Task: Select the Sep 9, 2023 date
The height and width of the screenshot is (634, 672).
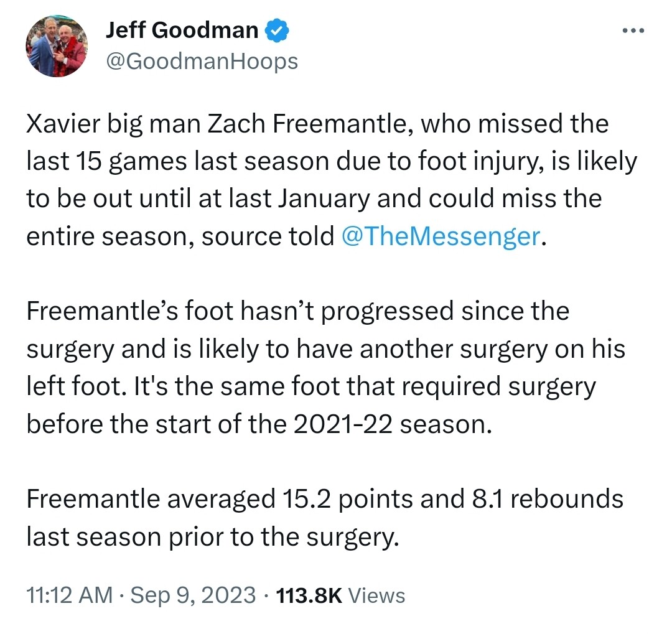Action: pyautogui.click(x=193, y=595)
